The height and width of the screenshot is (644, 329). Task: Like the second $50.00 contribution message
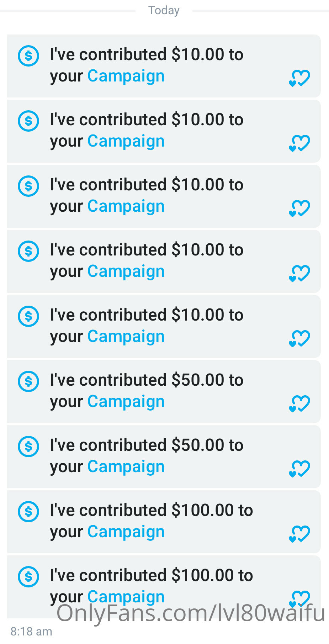(x=299, y=469)
